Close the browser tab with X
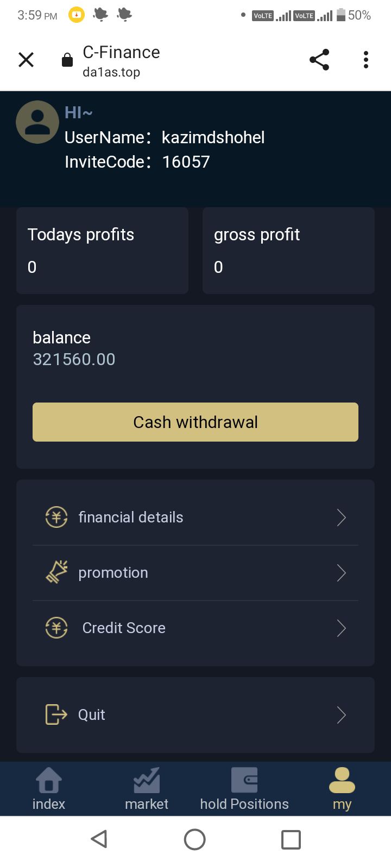This screenshot has width=391, height=868. pos(26,60)
